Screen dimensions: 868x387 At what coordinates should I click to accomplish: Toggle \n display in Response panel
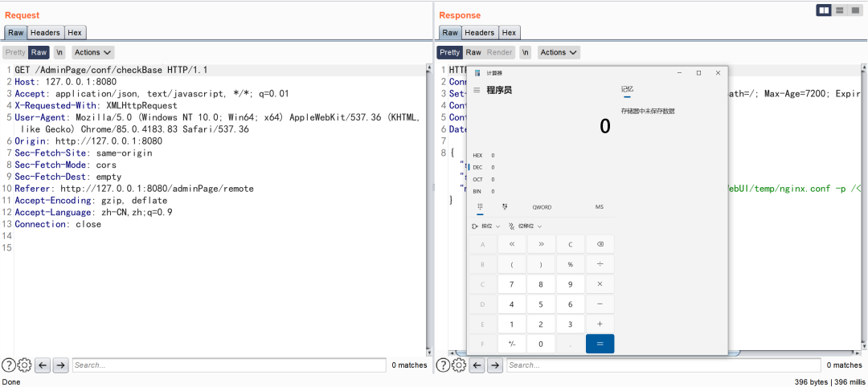526,52
